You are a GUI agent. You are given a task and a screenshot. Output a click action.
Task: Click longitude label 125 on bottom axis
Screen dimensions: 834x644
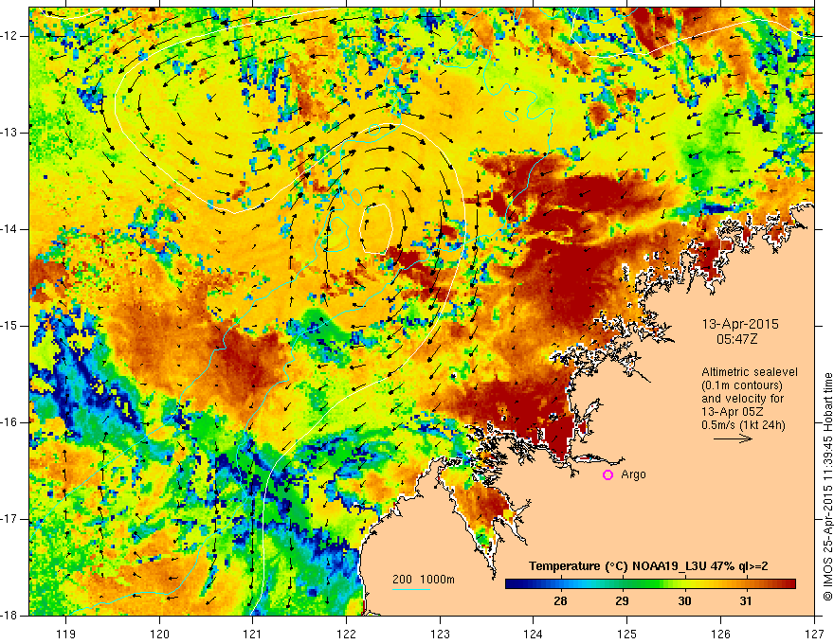[627, 634]
